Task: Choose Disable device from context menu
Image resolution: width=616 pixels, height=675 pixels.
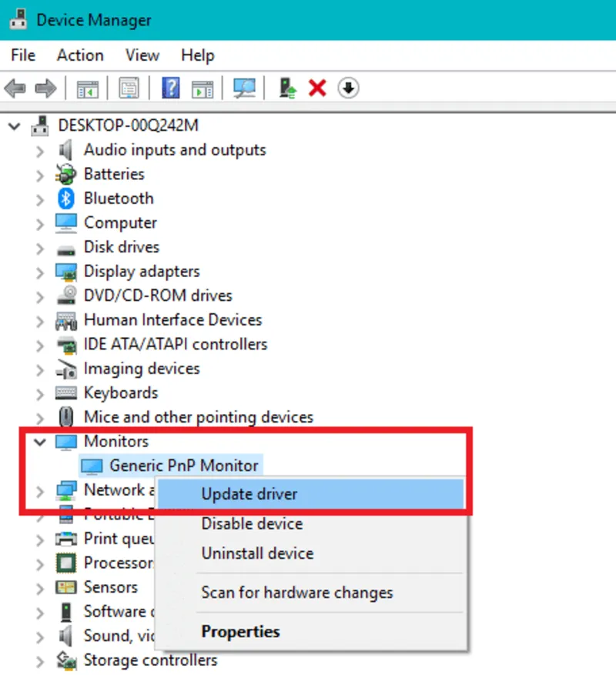Action: (x=311, y=523)
